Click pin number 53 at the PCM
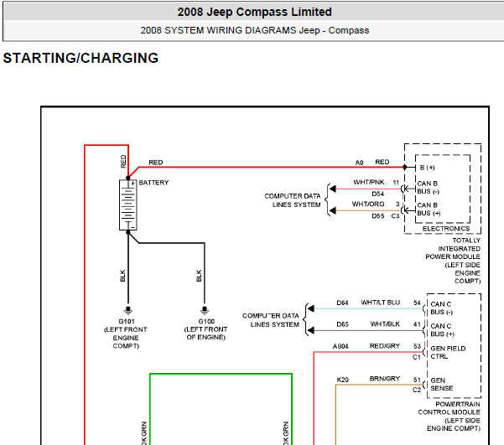This screenshot has height=445, width=504. point(417,346)
